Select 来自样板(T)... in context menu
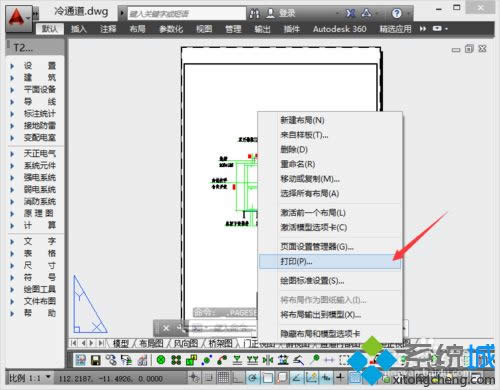This screenshot has width=500, height=390. [x=330, y=135]
